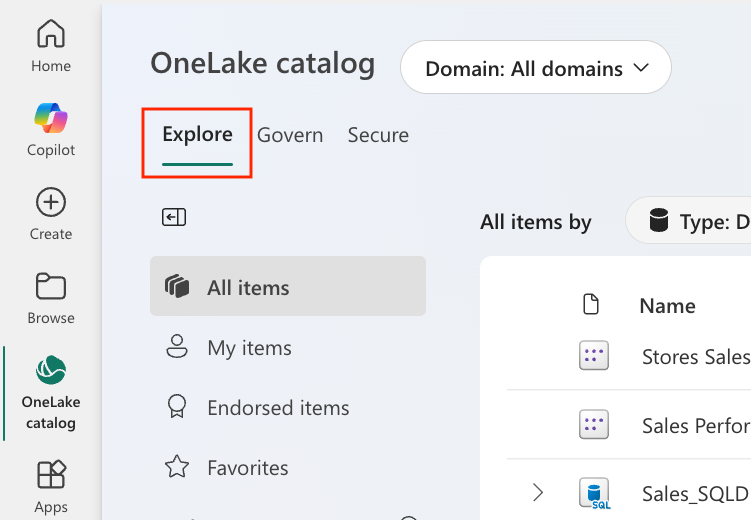Click the OneLake catalog page title

tap(262, 64)
